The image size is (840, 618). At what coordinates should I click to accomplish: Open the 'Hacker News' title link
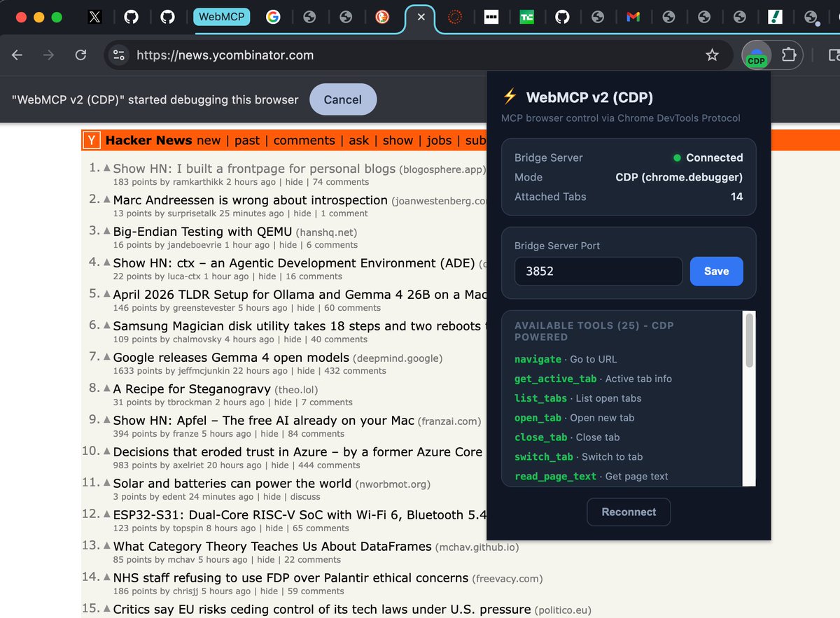[148, 141]
